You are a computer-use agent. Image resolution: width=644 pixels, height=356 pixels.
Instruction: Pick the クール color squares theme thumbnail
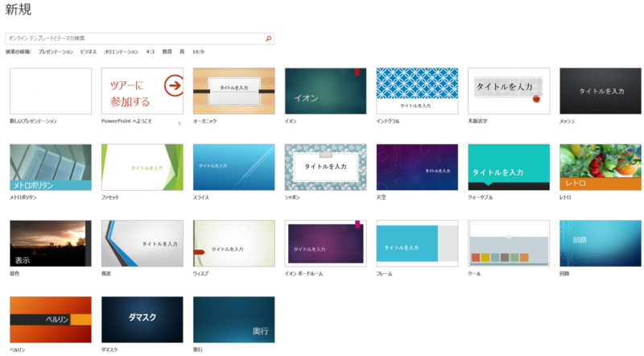click(x=509, y=243)
